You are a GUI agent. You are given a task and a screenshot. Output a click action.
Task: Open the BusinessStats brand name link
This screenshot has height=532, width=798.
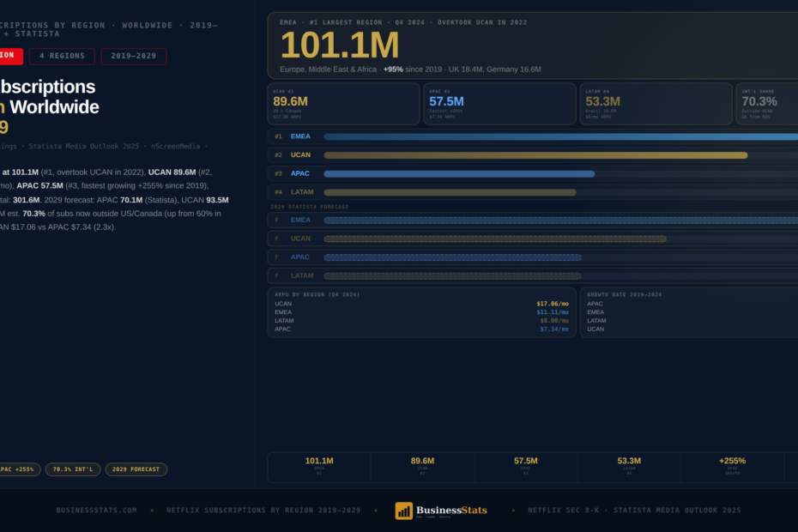[x=451, y=510]
